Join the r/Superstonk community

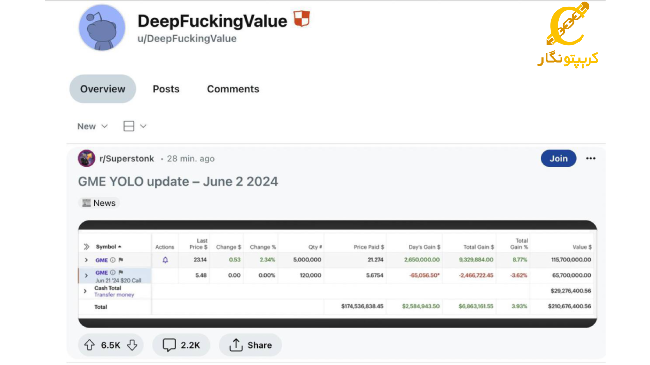coord(558,158)
